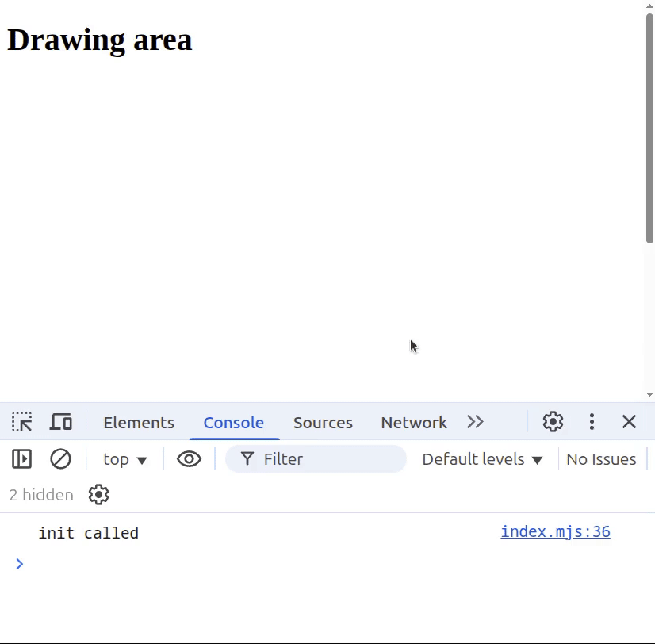Expand the 'top' JavaScript context dropdown

tap(125, 459)
